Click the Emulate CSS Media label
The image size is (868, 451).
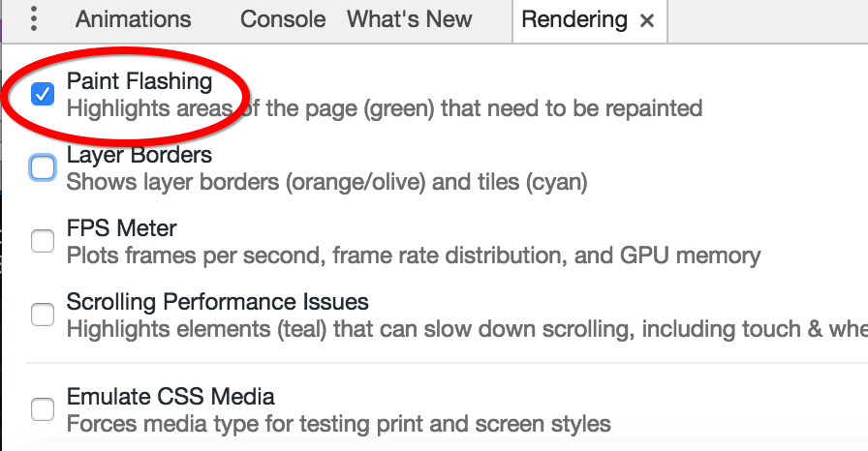point(170,397)
